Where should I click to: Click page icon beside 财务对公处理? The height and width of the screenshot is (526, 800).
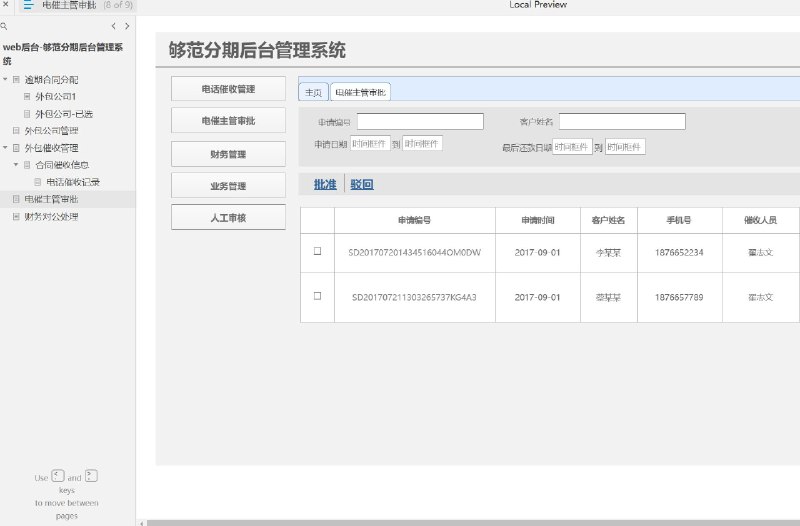pos(16,216)
